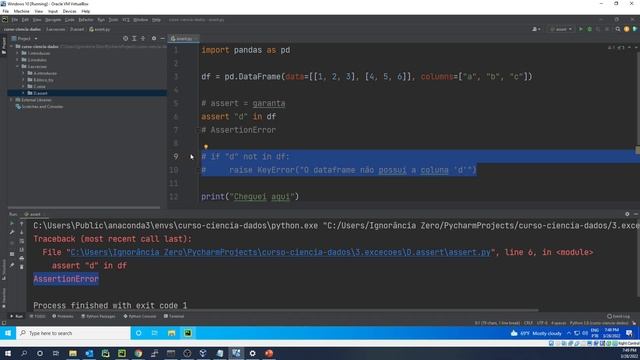640x360 pixels.
Task: Collapse the curso-ciencia-dados root node
Action: tap(11, 47)
